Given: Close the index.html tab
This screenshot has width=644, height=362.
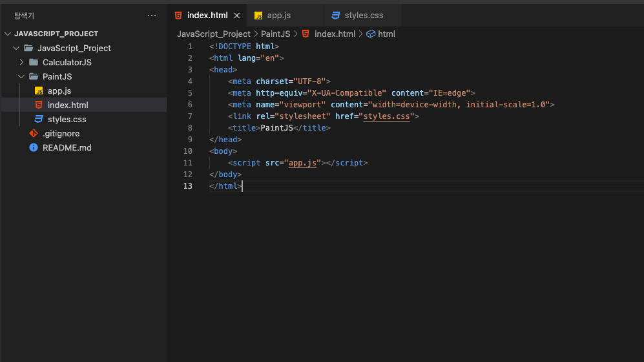Looking at the screenshot, I should (x=237, y=16).
